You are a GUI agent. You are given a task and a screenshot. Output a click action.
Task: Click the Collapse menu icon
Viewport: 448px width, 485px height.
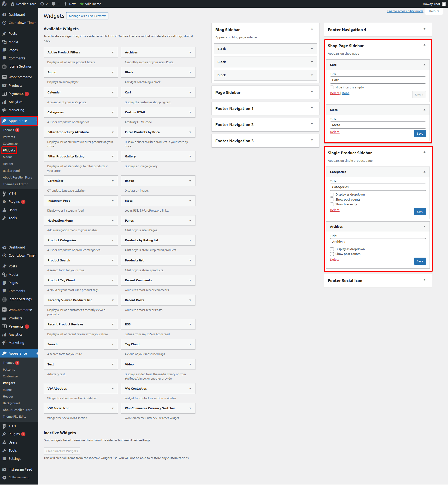4,477
